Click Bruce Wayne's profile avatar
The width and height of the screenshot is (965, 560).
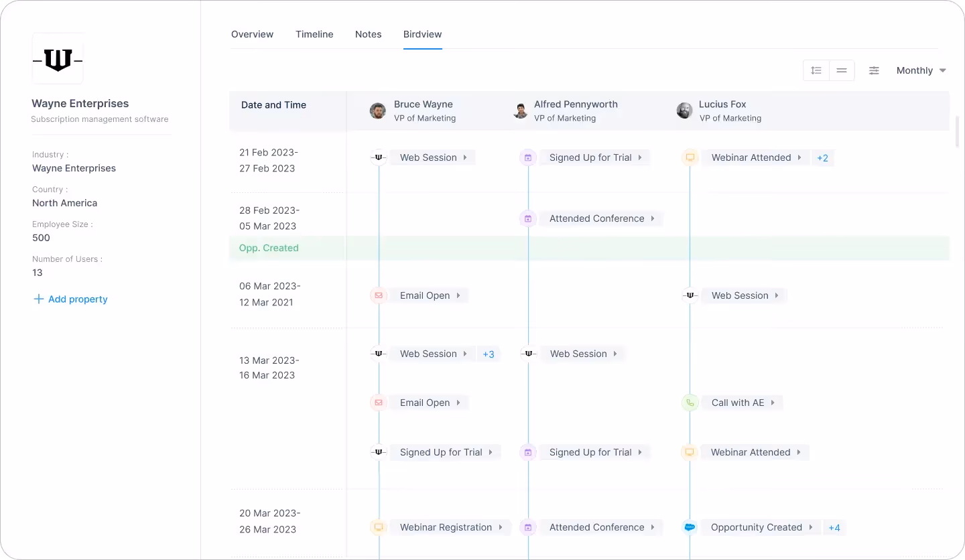click(377, 110)
